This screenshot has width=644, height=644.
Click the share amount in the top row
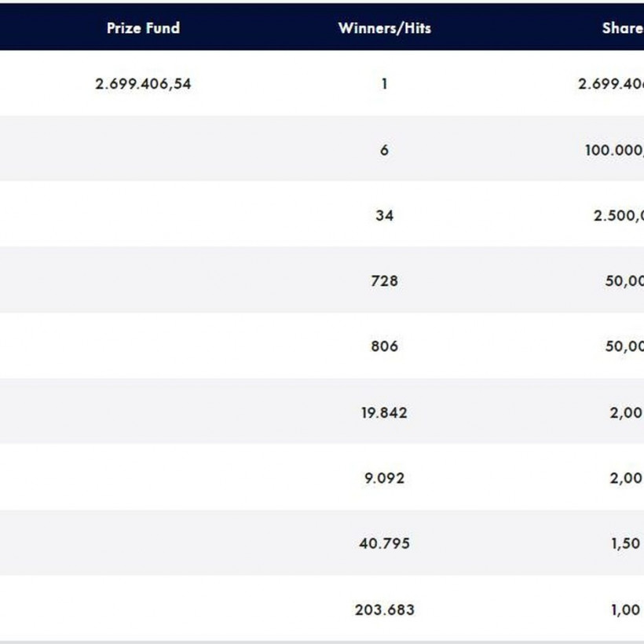(611, 84)
